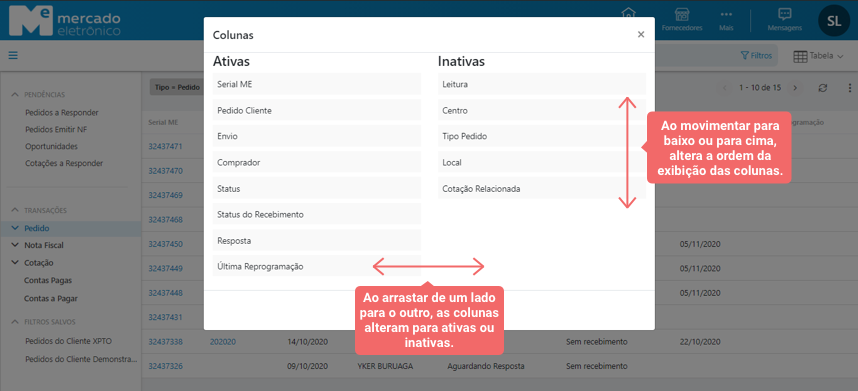Open order link 32437338
858x391 pixels.
click(x=165, y=342)
